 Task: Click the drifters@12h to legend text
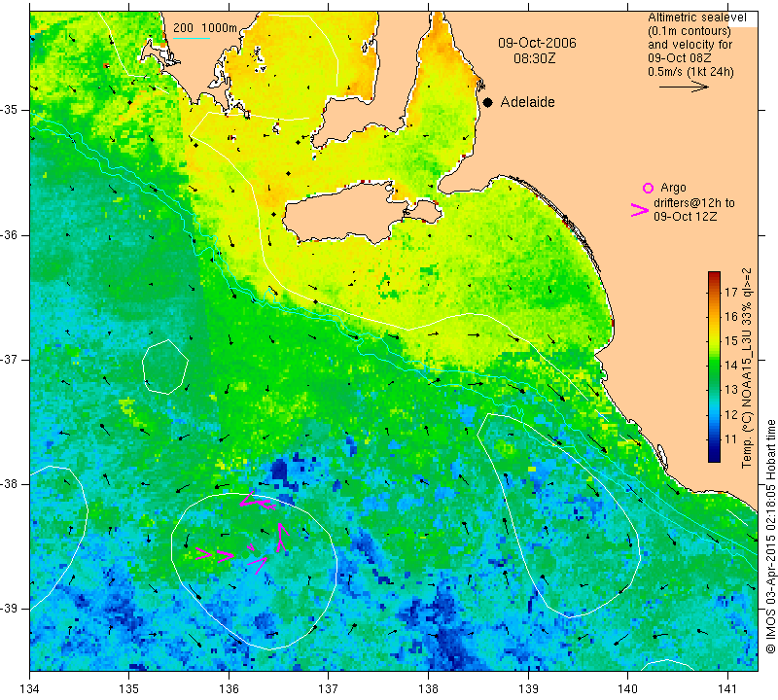coord(693,203)
